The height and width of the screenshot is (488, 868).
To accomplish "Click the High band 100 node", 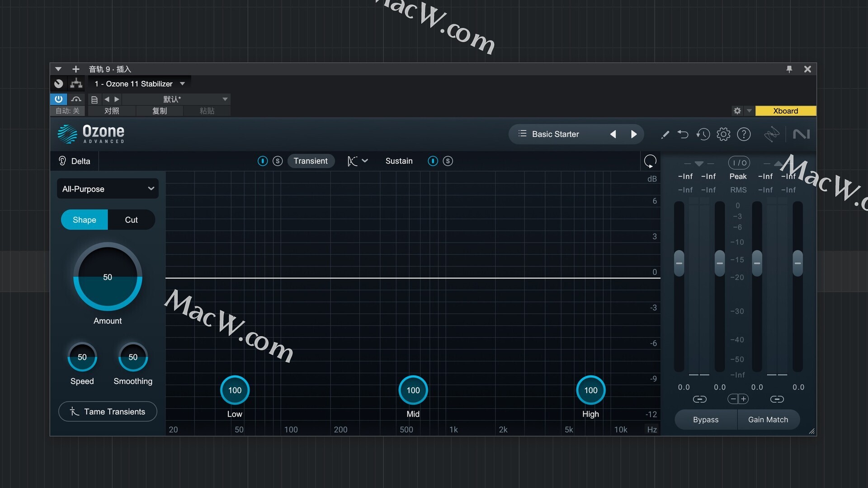I will (590, 390).
